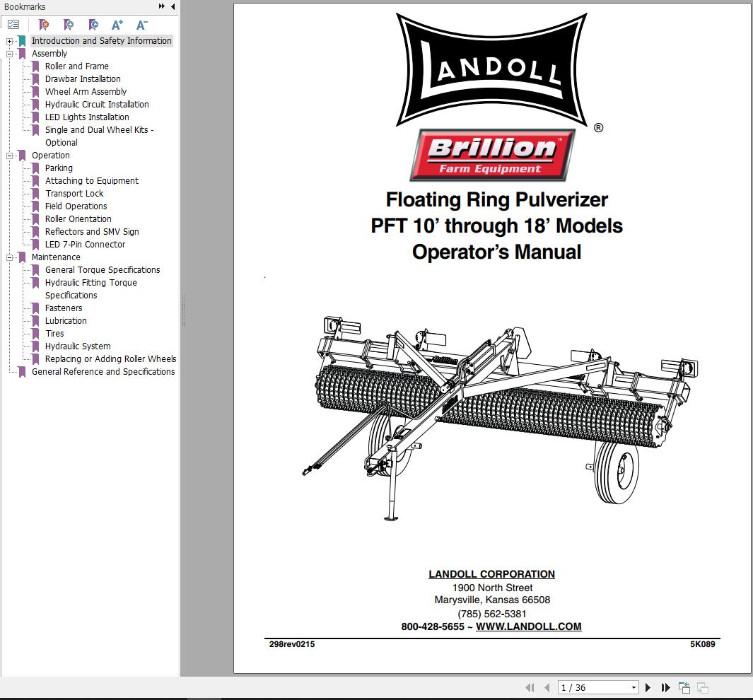Screen dimensions: 753x700
Task: Toggle collapse of the Maintenance bookmark section
Action: pyautogui.click(x=9, y=257)
